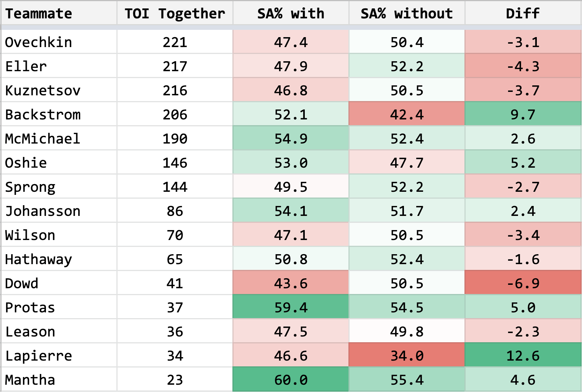582x392 pixels.
Task: Click Lapierre's 12.6 Diff cell
Action: point(523,356)
